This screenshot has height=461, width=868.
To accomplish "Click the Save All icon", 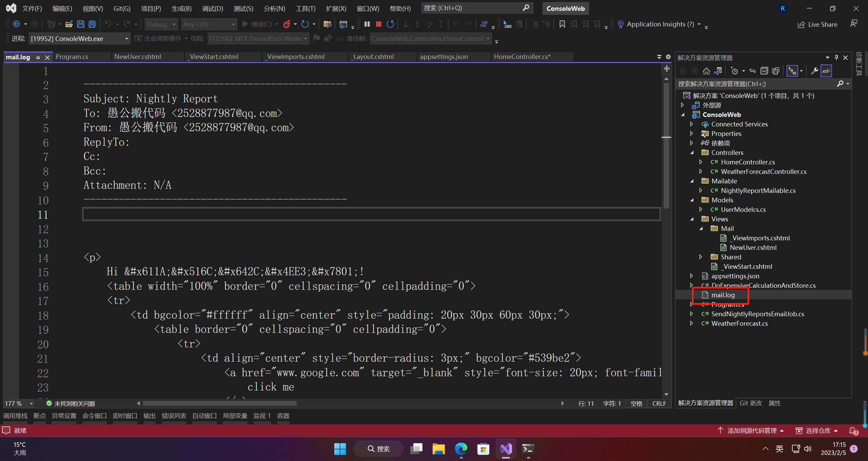I will pyautogui.click(x=92, y=24).
